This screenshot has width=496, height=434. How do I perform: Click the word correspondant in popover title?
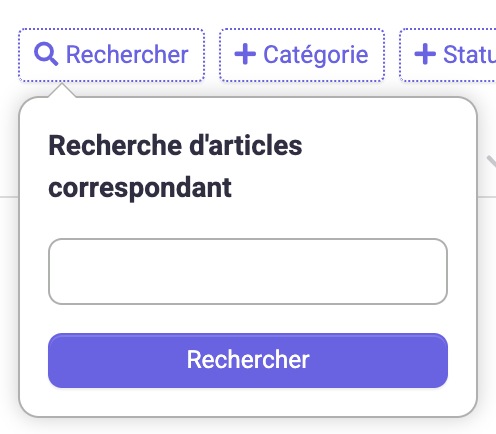pos(140,188)
